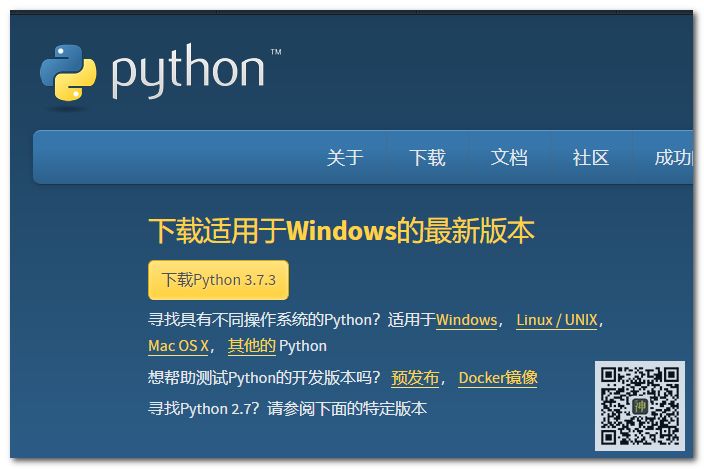Click the heading 下载适用于Windows的最新版本
This screenshot has height=469, width=704.
[341, 231]
